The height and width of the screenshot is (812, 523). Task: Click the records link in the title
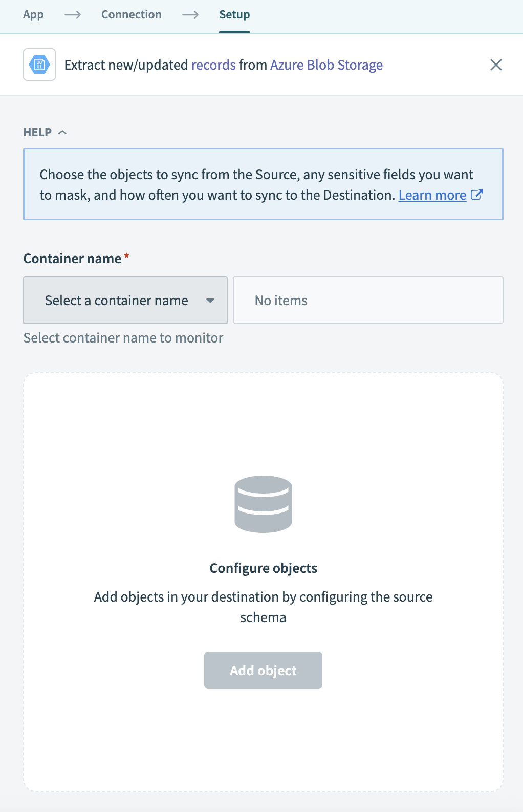pos(213,65)
